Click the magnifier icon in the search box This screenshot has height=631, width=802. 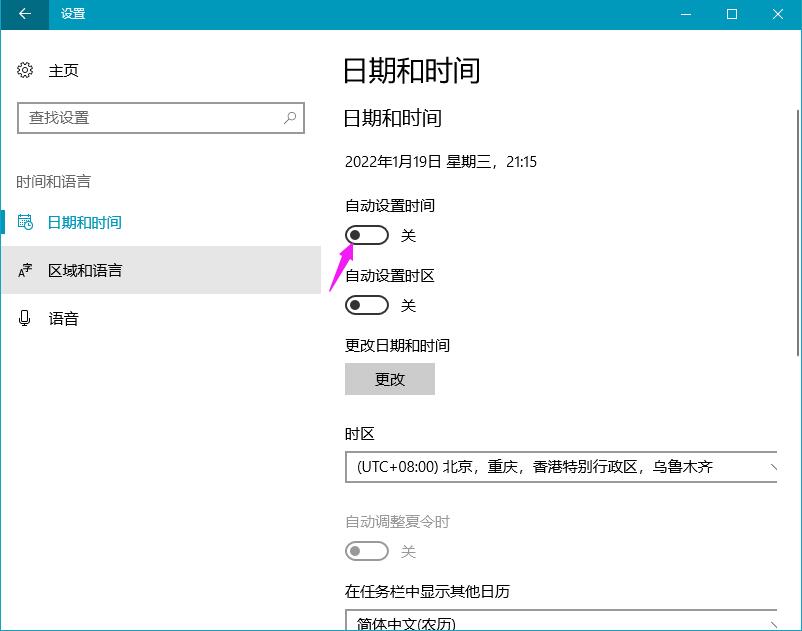[289, 118]
